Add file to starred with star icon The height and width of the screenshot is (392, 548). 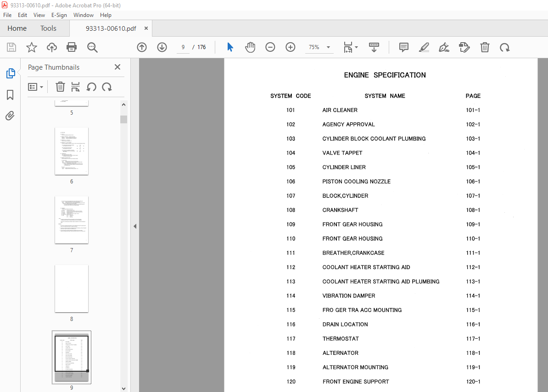[x=32, y=47]
